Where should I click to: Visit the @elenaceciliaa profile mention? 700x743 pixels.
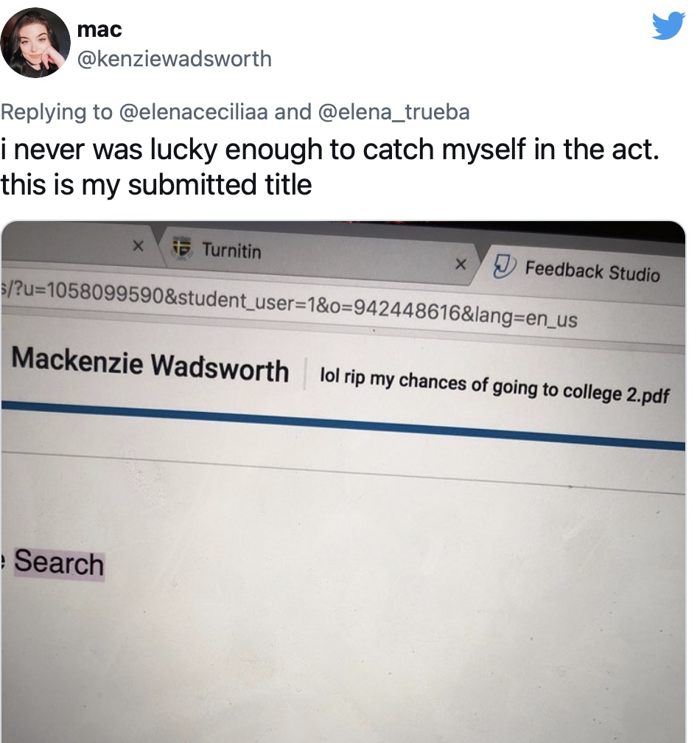point(193,112)
